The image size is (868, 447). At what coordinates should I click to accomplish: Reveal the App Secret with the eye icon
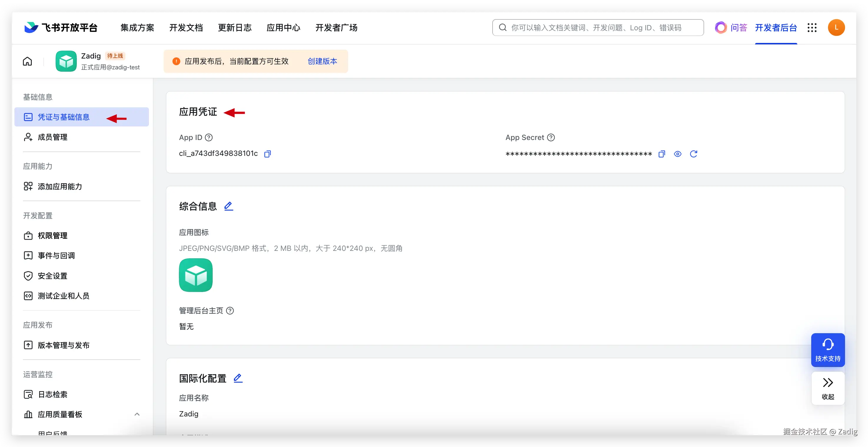678,154
